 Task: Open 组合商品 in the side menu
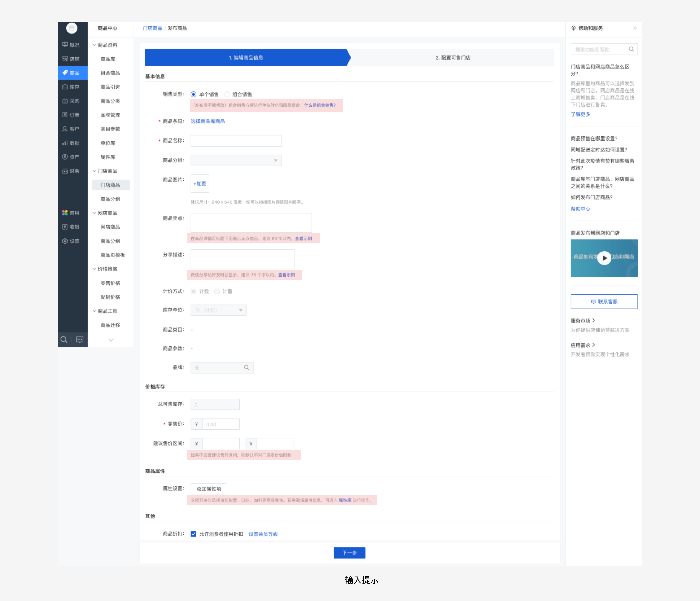[x=110, y=73]
